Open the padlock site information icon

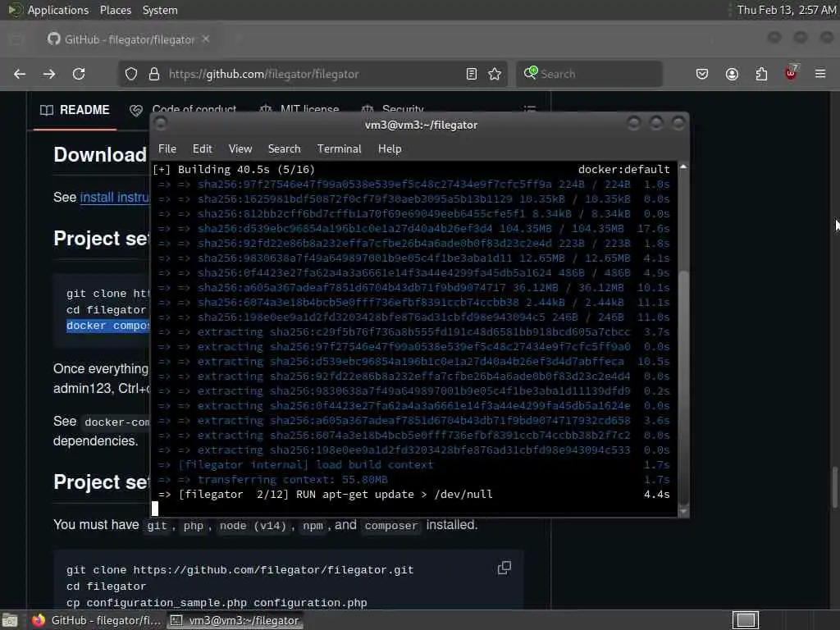(154, 74)
